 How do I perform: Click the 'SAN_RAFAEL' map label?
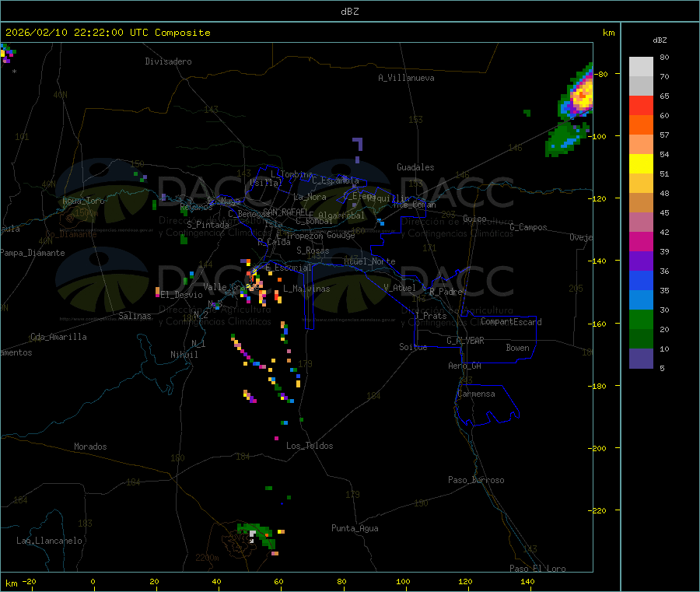(285, 212)
